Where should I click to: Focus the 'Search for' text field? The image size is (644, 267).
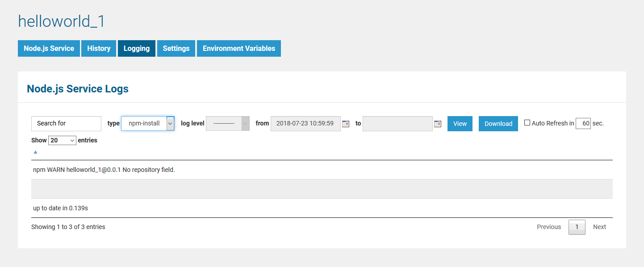coord(66,123)
